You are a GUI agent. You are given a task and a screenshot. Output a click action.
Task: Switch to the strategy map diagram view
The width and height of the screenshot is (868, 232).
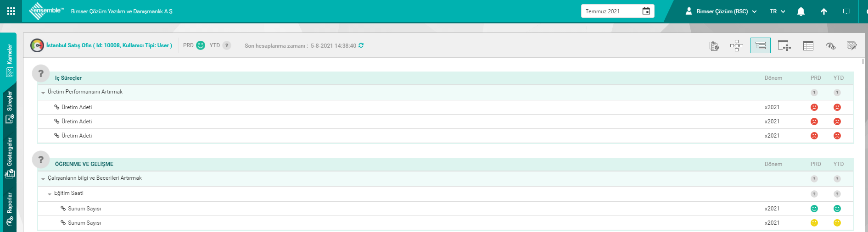[x=737, y=45]
